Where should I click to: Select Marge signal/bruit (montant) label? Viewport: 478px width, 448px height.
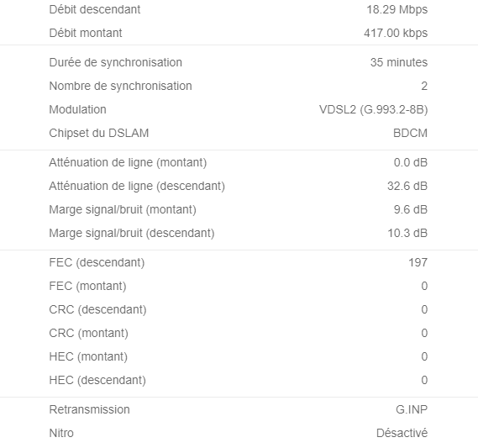(x=123, y=209)
